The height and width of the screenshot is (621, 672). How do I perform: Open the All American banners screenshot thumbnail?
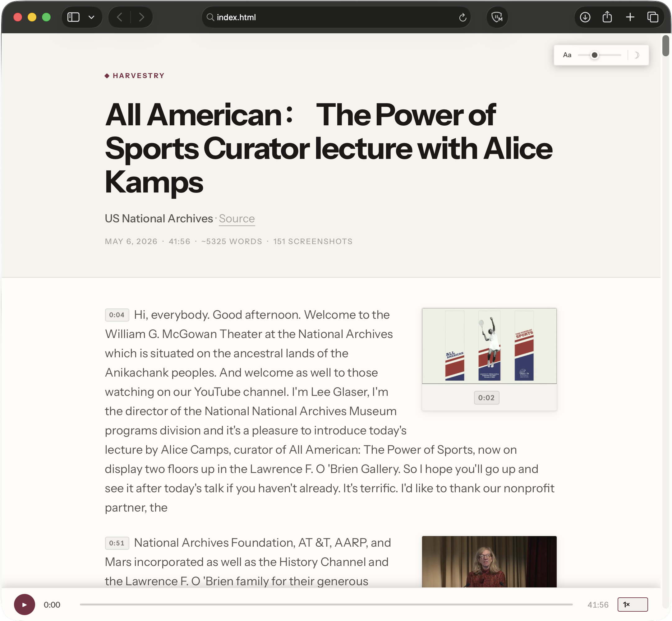point(489,346)
